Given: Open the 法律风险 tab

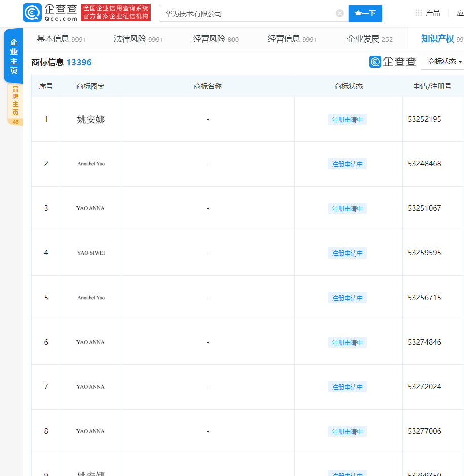Looking at the screenshot, I should [129, 39].
